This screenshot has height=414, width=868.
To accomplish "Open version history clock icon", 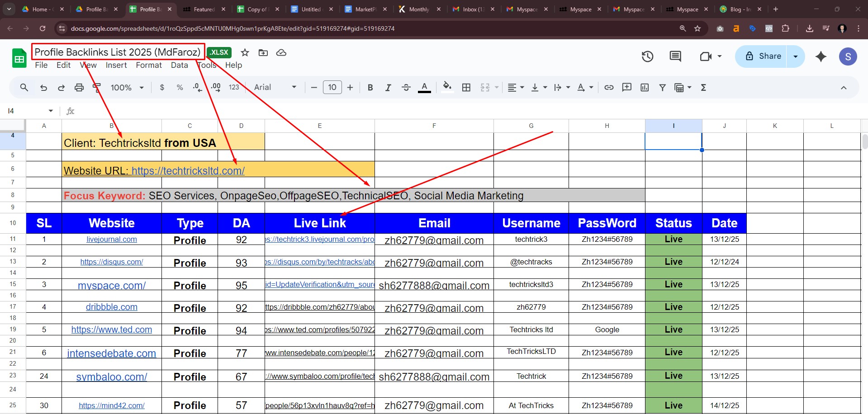I will coord(647,56).
